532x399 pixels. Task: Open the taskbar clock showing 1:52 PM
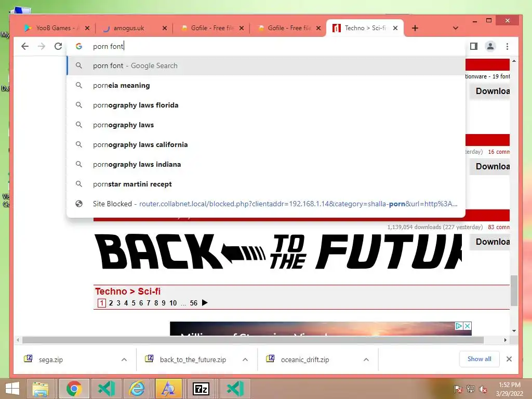pyautogui.click(x=509, y=389)
